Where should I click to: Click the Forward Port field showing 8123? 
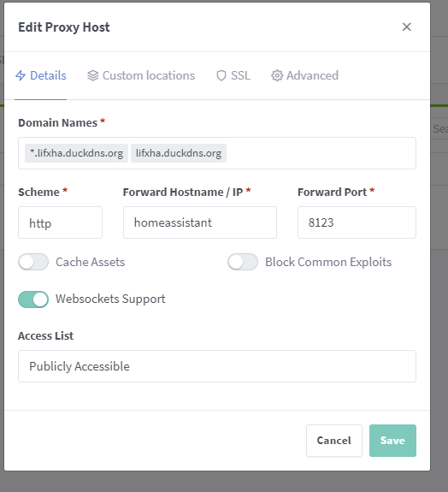click(x=357, y=222)
